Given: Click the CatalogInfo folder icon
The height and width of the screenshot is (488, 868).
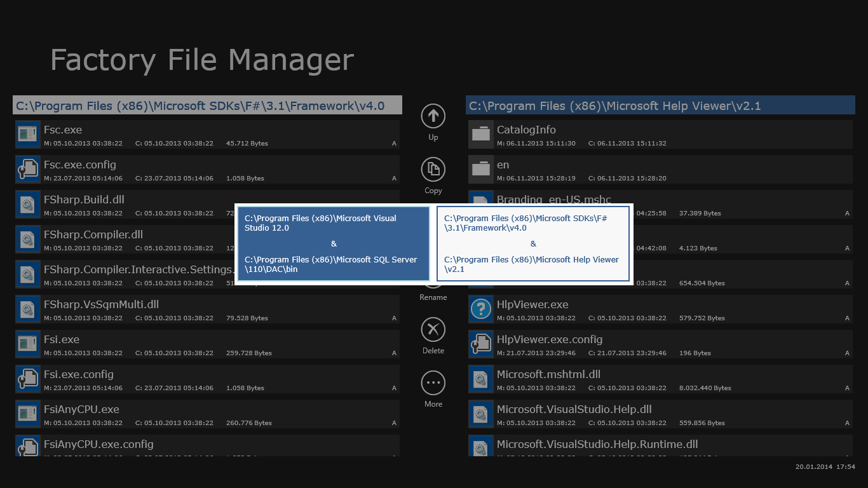Looking at the screenshot, I should 481,134.
